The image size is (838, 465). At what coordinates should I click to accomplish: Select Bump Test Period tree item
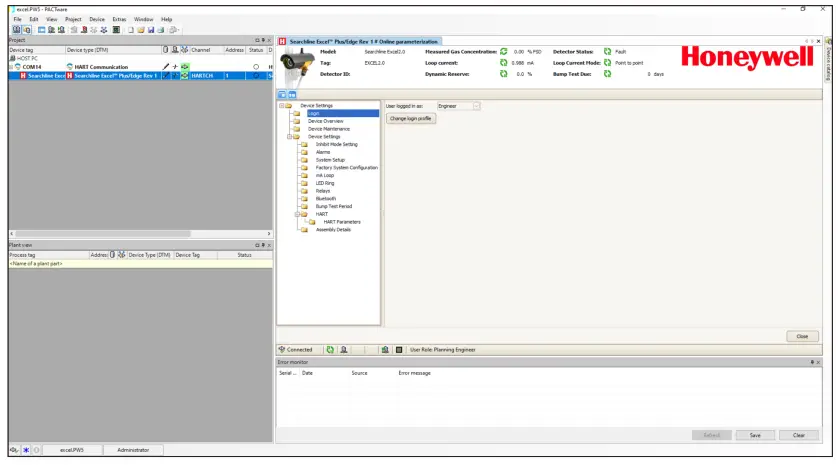point(334,206)
